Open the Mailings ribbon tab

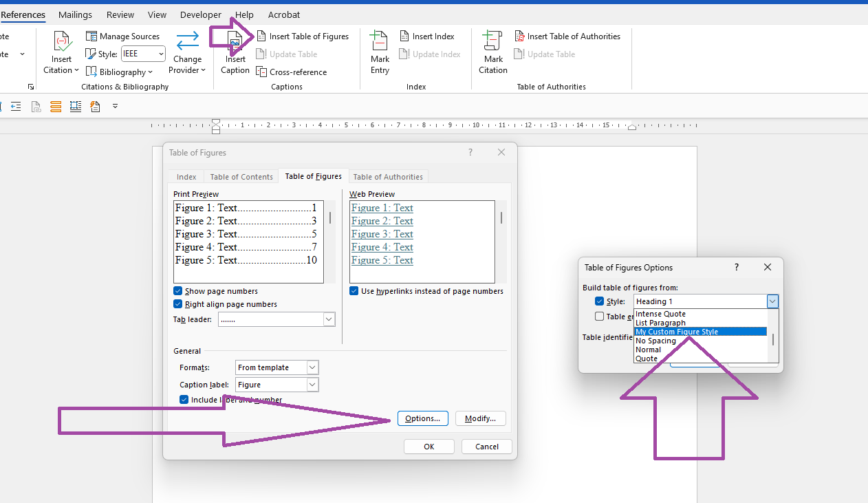pyautogui.click(x=76, y=14)
